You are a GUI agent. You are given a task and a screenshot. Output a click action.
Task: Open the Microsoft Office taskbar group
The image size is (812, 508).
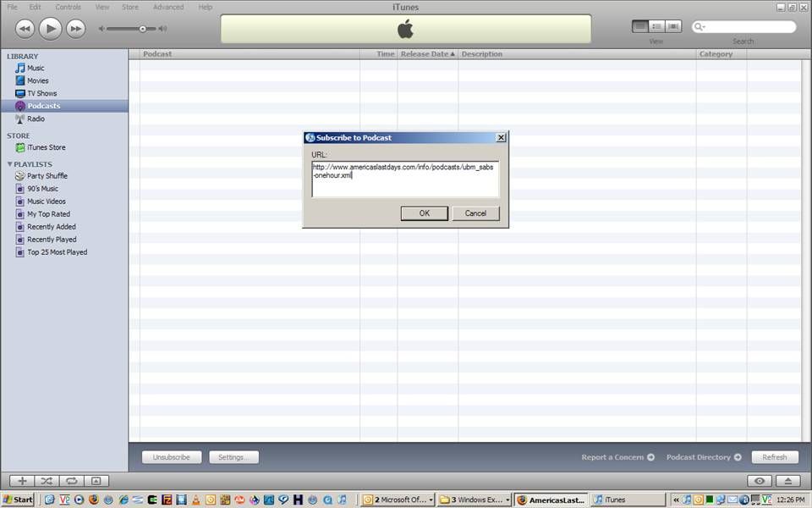[398, 500]
